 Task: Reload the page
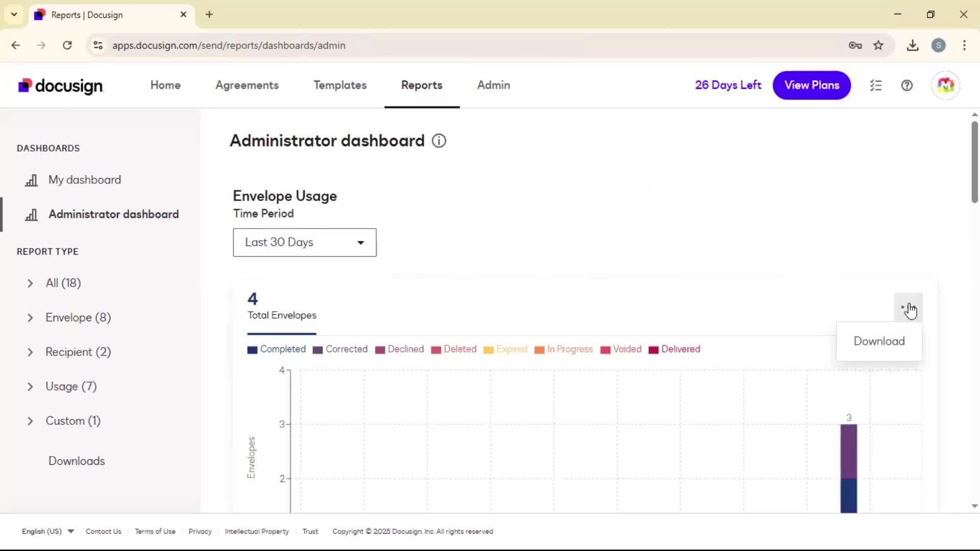pos(67,45)
